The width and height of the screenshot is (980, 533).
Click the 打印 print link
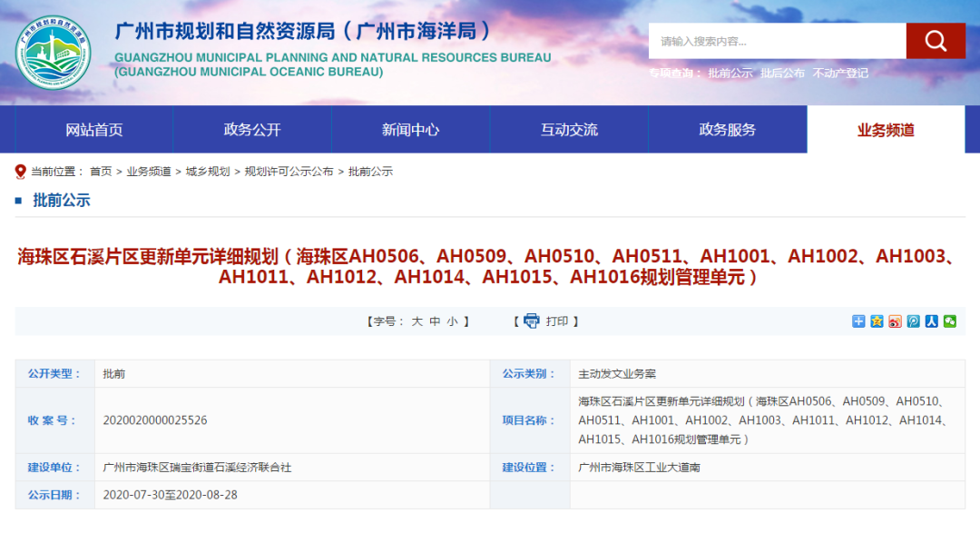click(557, 321)
